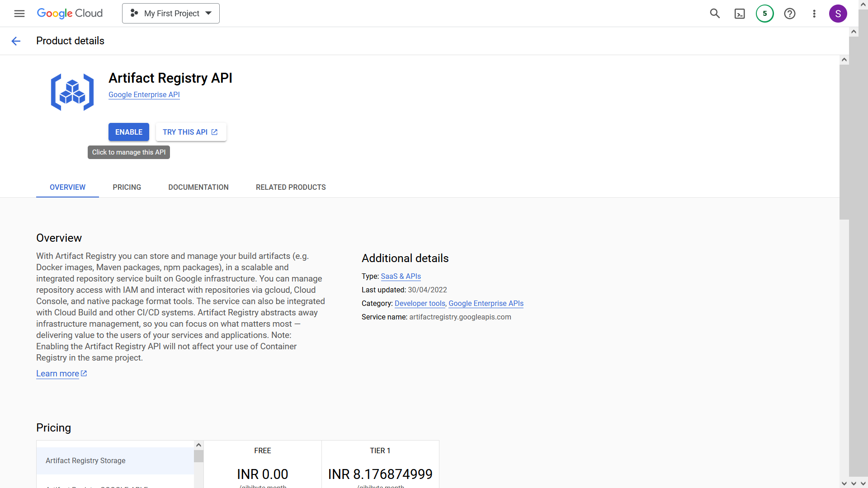The image size is (868, 488).
Task: Click the TIER 1 price INR 8.176874999
Action: click(x=380, y=474)
